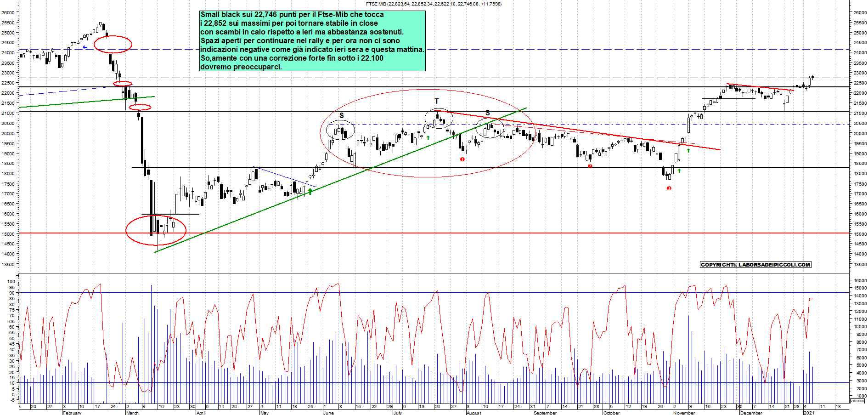Click the February month label
This screenshot has height=415, width=868.
(72, 413)
